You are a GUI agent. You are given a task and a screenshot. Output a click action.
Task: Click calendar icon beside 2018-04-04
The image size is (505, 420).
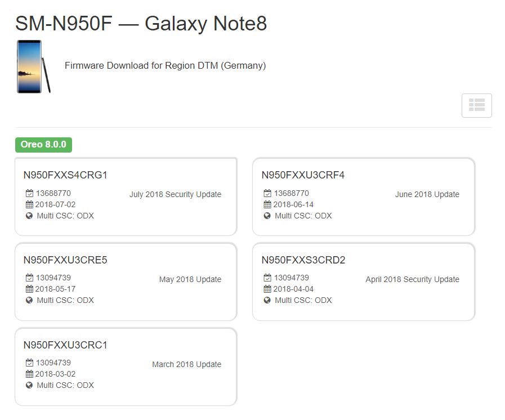click(268, 289)
